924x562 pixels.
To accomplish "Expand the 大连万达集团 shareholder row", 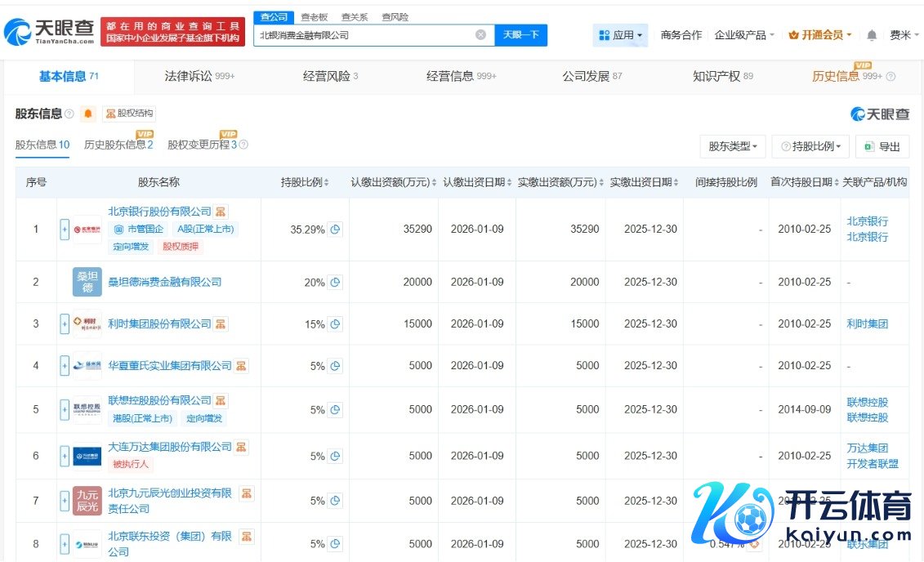I will tap(65, 456).
